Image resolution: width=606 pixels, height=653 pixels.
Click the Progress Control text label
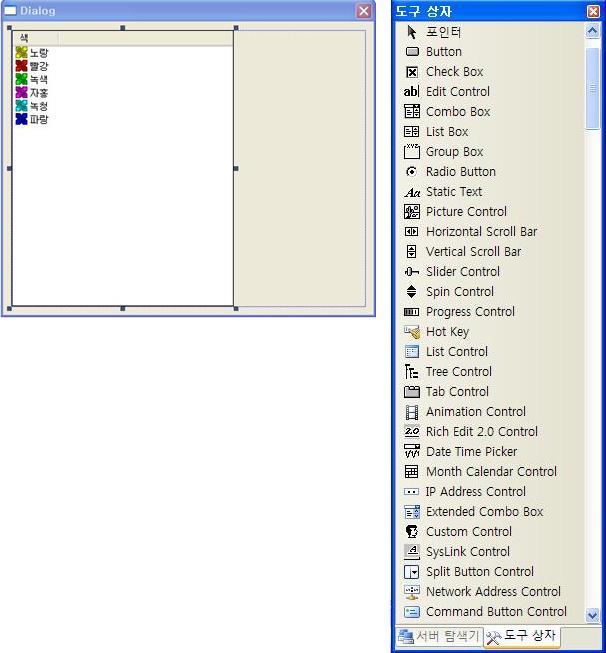click(x=470, y=312)
